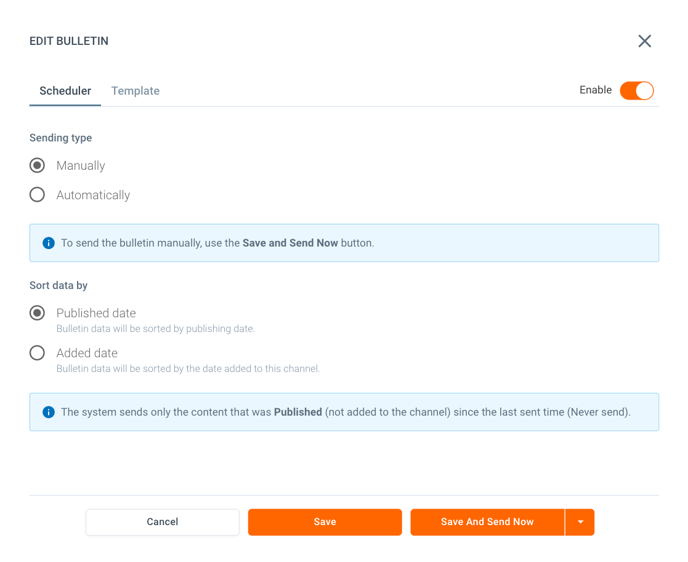Image resolution: width=688 pixels, height=562 pixels.
Task: Click the orange Save button
Action: click(x=325, y=522)
